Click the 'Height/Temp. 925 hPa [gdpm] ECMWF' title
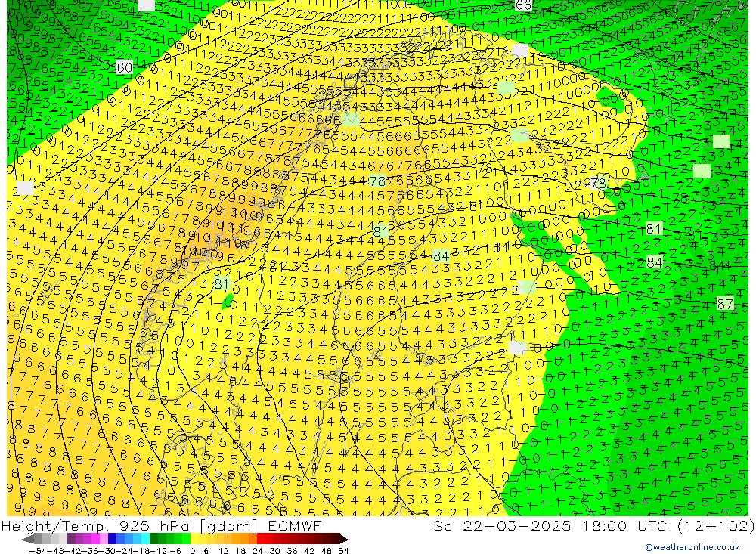This screenshot has width=756, height=554. pyautogui.click(x=161, y=525)
